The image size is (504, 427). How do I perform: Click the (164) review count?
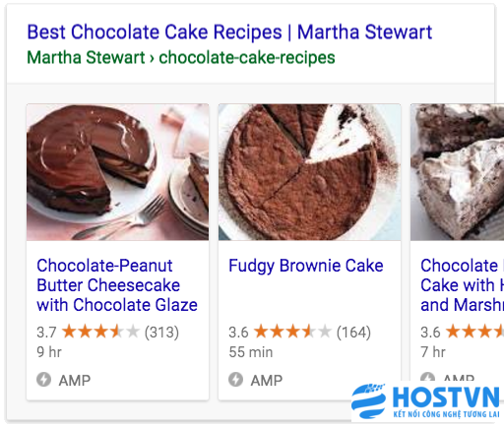pos(353,333)
